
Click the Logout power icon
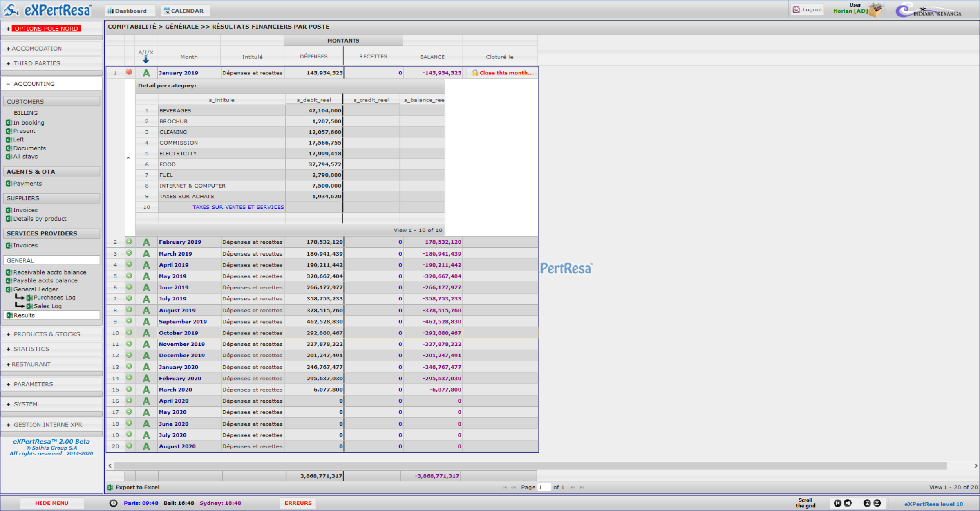click(x=796, y=9)
